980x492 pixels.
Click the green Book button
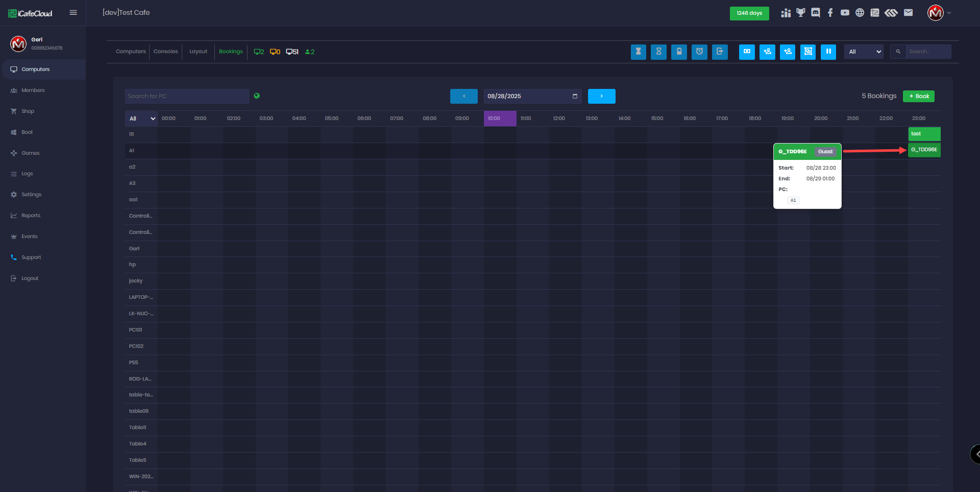click(x=918, y=96)
